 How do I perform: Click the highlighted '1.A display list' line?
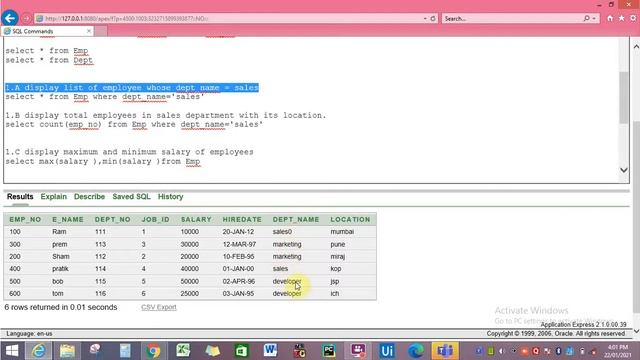(x=132, y=88)
